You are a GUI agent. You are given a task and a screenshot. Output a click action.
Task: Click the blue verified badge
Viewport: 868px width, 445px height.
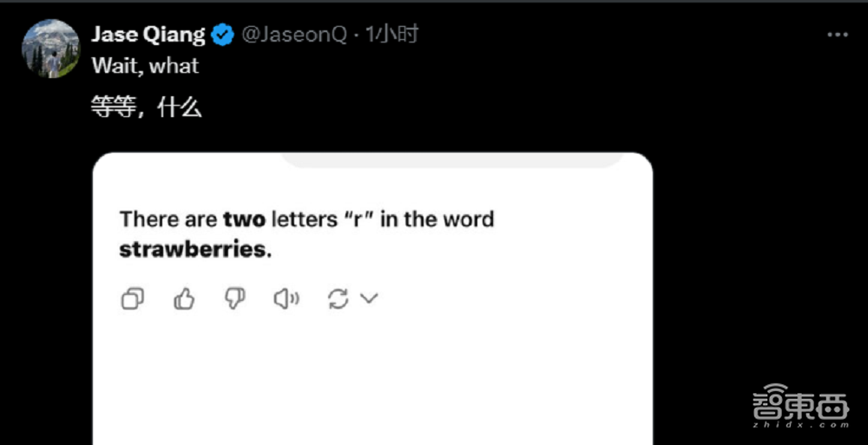click(x=223, y=35)
